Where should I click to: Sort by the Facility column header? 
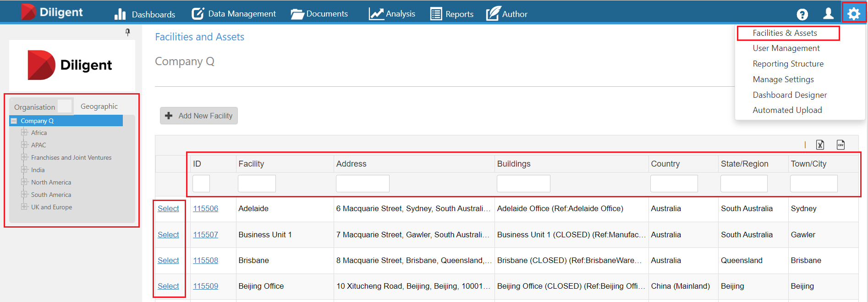coord(251,164)
